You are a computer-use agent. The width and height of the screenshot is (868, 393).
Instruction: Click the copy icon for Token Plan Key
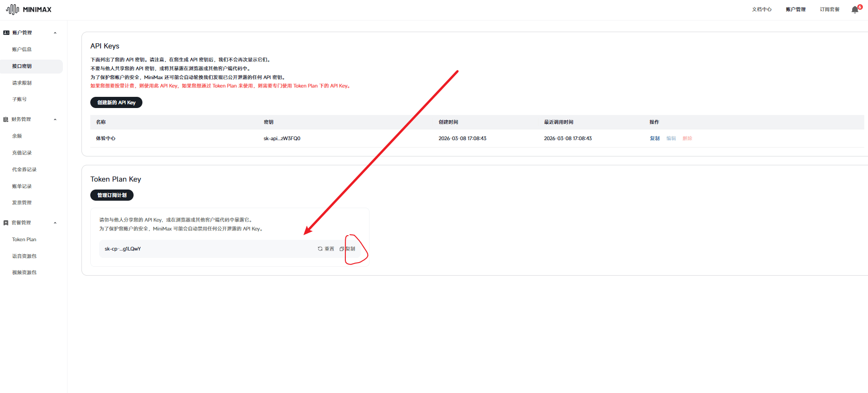[342, 249]
